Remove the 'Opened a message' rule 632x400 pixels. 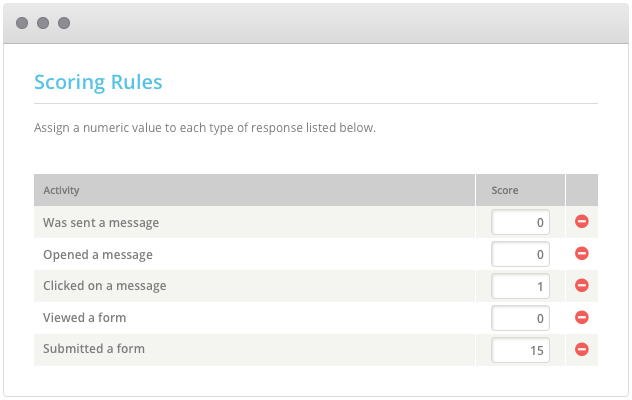coord(582,254)
